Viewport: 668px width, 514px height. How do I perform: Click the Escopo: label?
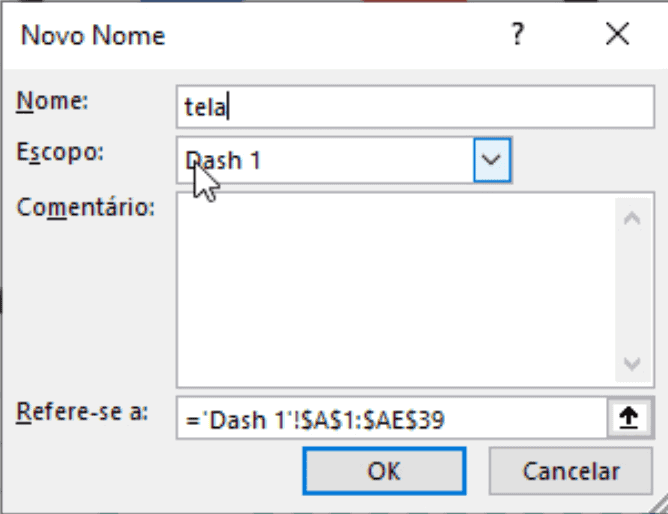point(61,152)
